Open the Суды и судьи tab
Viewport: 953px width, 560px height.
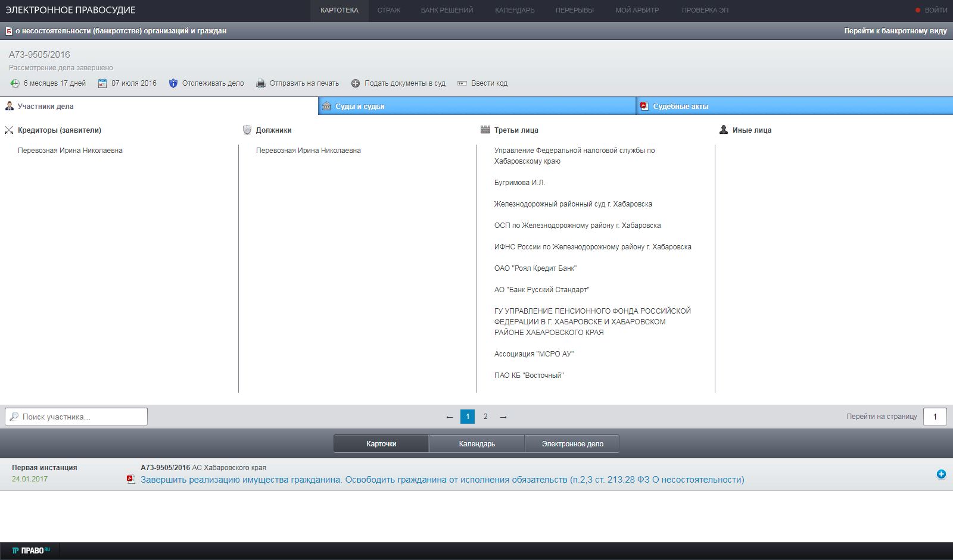pos(360,107)
